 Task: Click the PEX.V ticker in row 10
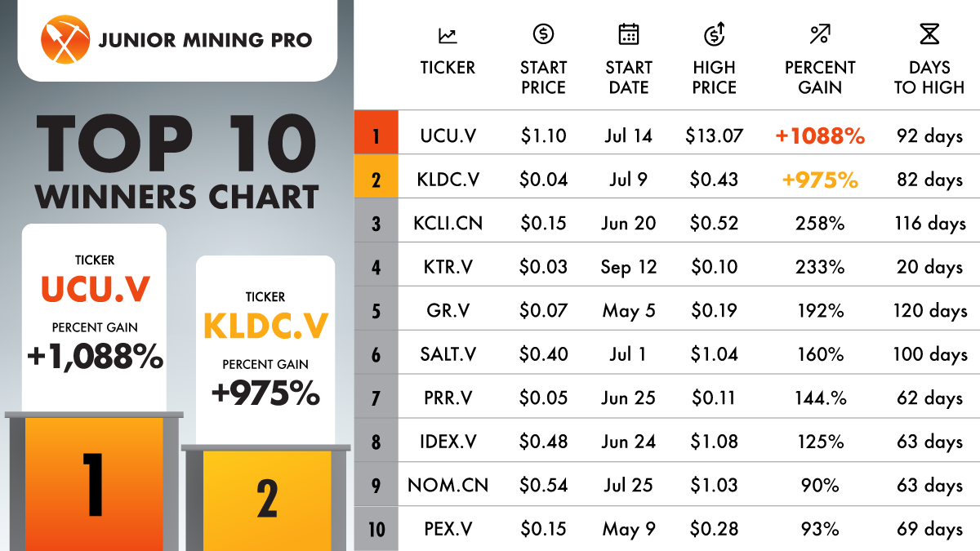click(447, 529)
